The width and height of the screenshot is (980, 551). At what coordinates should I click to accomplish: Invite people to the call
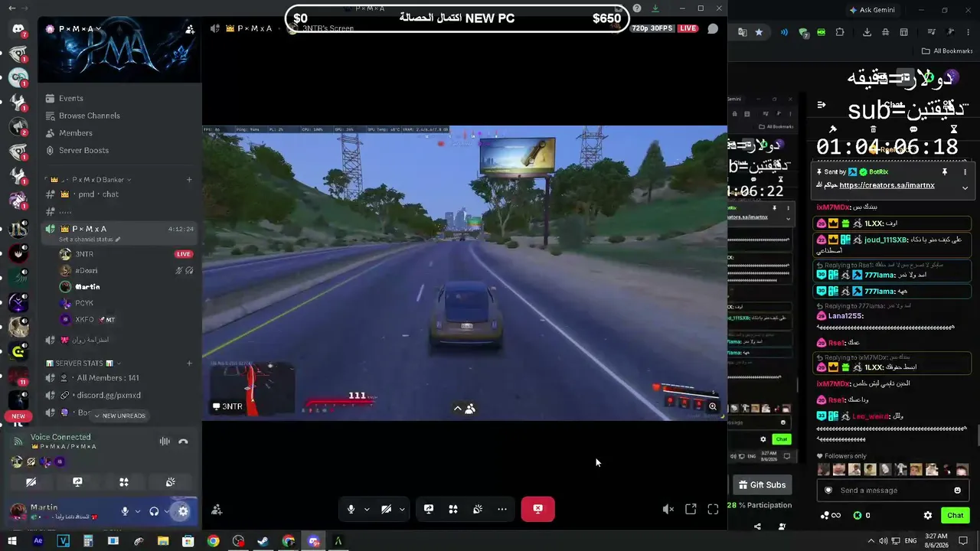pos(217,510)
